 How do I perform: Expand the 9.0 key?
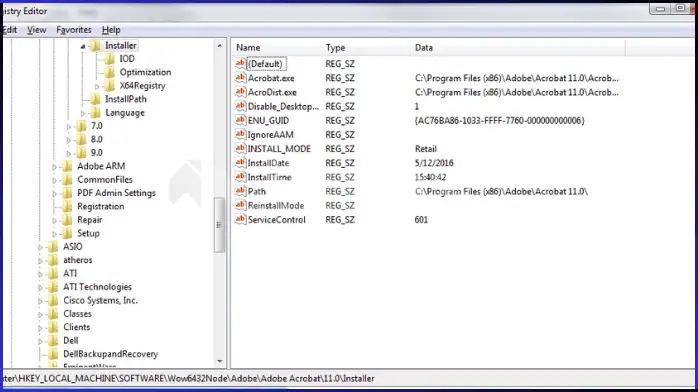point(69,154)
